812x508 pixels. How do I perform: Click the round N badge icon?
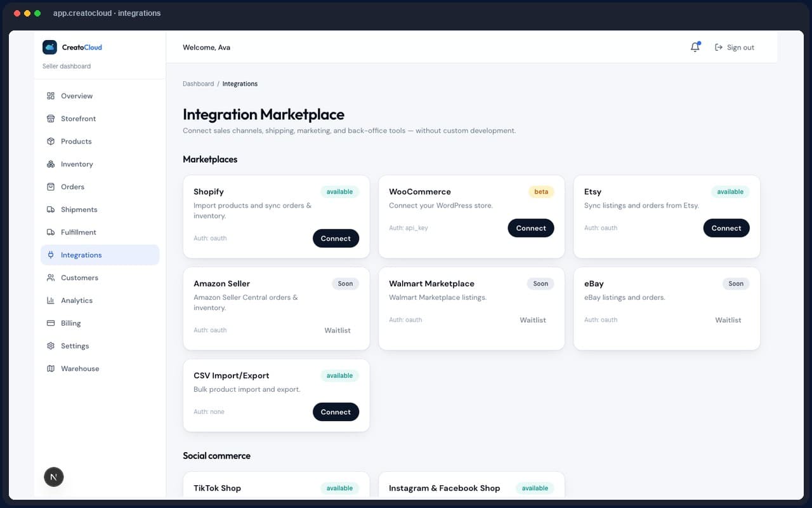point(54,477)
